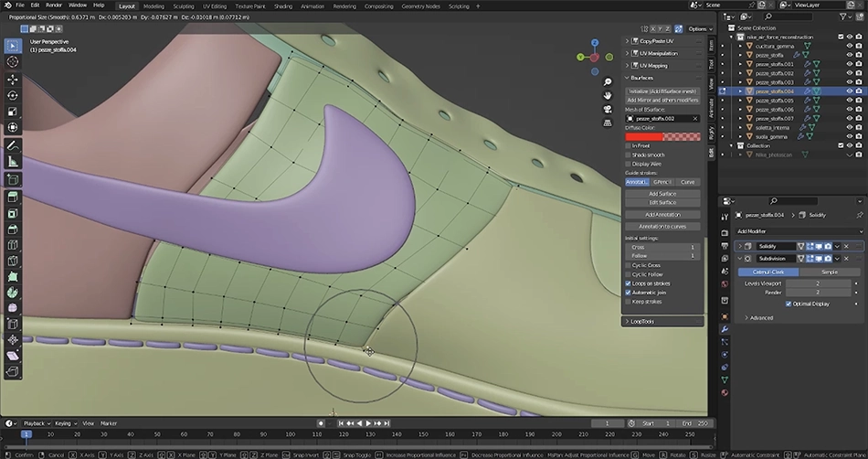Viewport: 868px width, 459px height.
Task: Select the Spin tool
Action: click(x=13, y=293)
